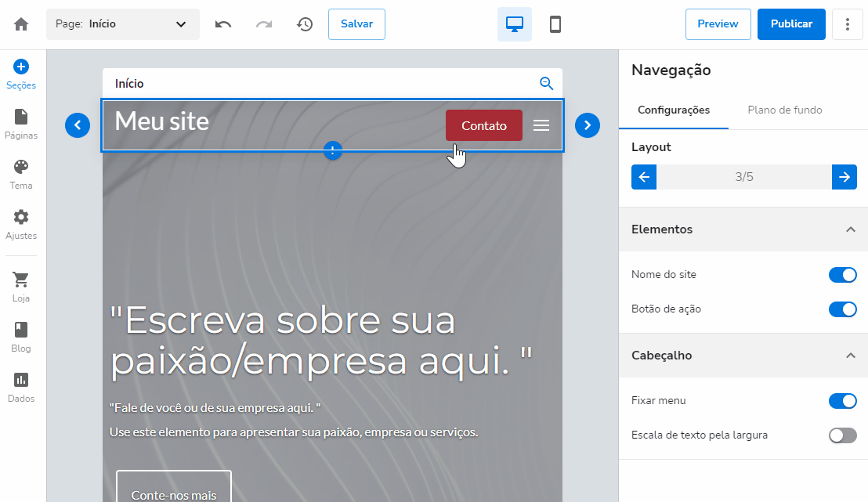Viewport: 868px width, 502px height.
Task: Open Seções in the sidebar
Action: pyautogui.click(x=21, y=74)
